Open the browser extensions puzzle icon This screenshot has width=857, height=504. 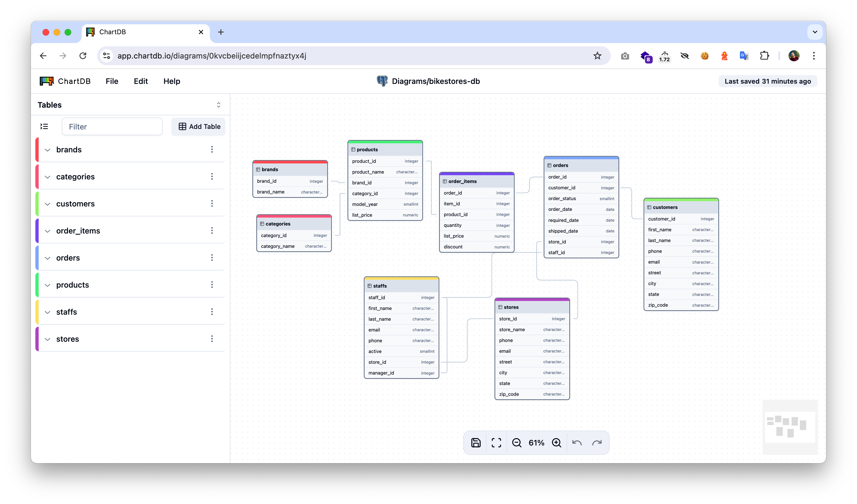click(x=765, y=56)
